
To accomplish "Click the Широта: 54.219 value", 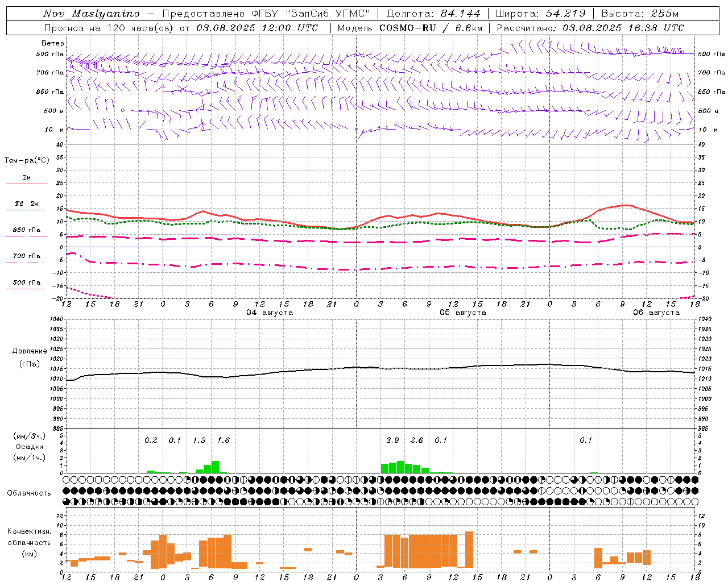I will tap(541, 14).
